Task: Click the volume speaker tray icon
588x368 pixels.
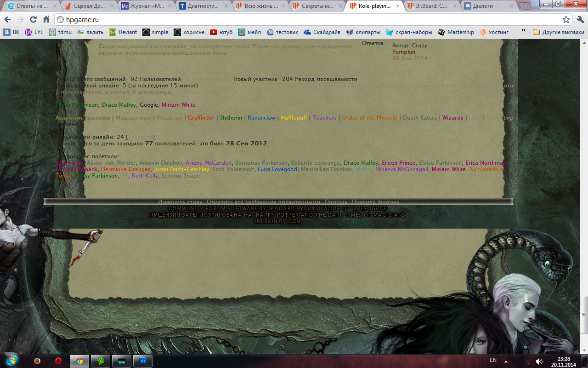Action: pos(539,361)
